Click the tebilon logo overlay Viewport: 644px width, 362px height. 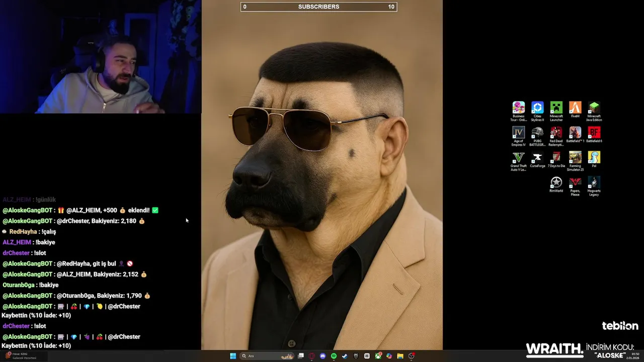point(620,326)
